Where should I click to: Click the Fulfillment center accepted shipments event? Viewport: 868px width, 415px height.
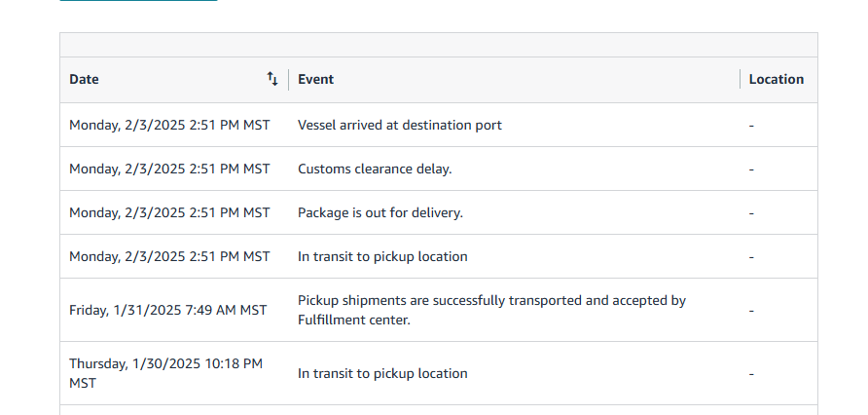[491, 311]
